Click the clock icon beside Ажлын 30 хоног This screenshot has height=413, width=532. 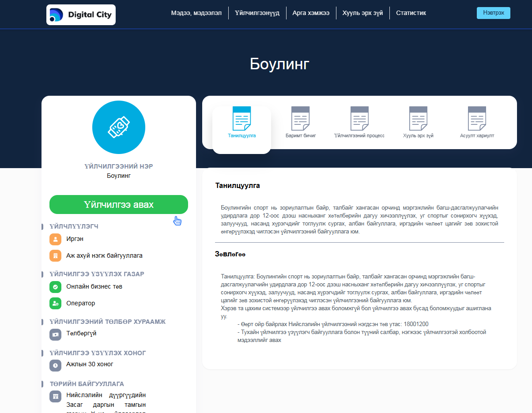point(55,365)
